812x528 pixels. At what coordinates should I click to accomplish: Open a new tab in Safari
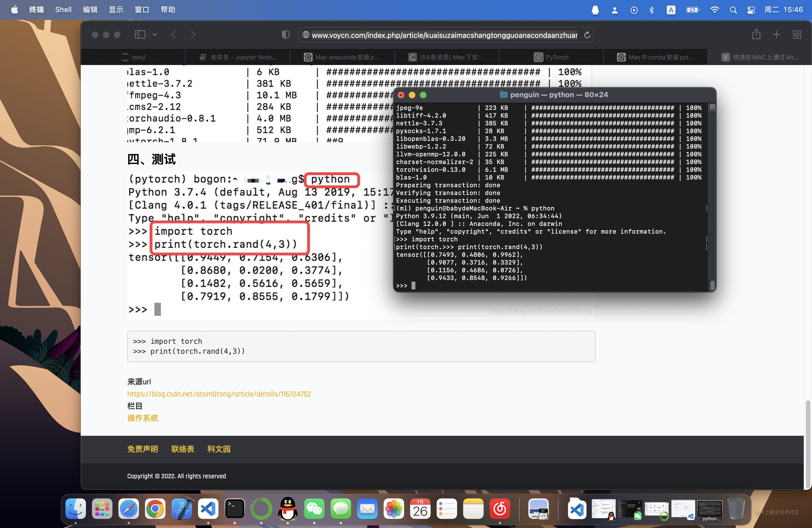click(x=777, y=35)
